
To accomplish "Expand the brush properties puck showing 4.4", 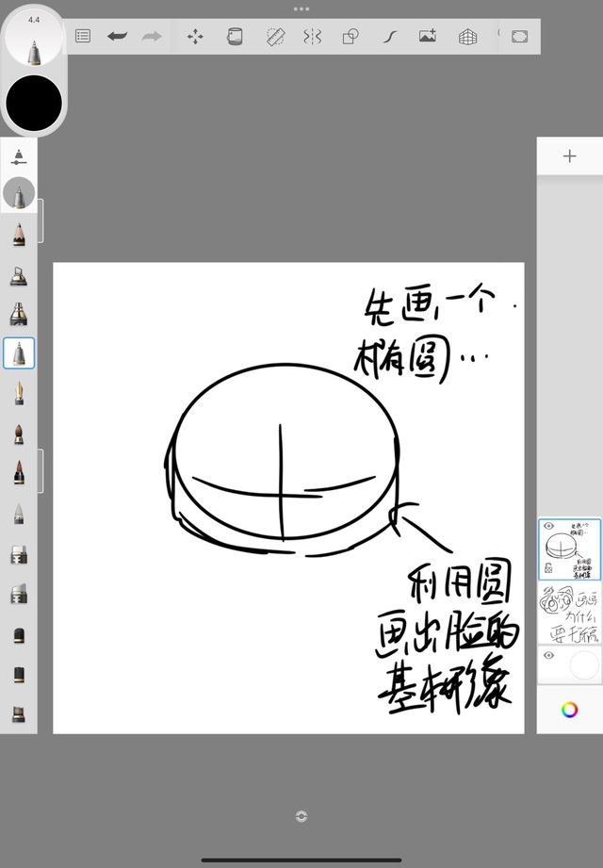I will coord(34,40).
